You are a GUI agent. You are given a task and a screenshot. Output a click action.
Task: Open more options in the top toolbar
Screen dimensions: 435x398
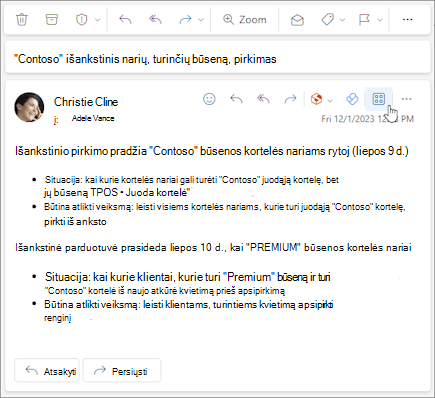pyautogui.click(x=407, y=20)
